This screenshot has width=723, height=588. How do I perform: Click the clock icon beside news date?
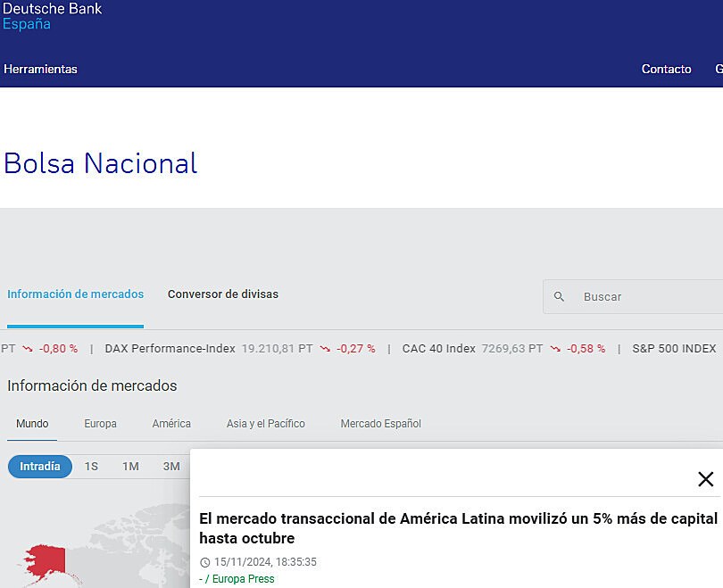tap(204, 562)
